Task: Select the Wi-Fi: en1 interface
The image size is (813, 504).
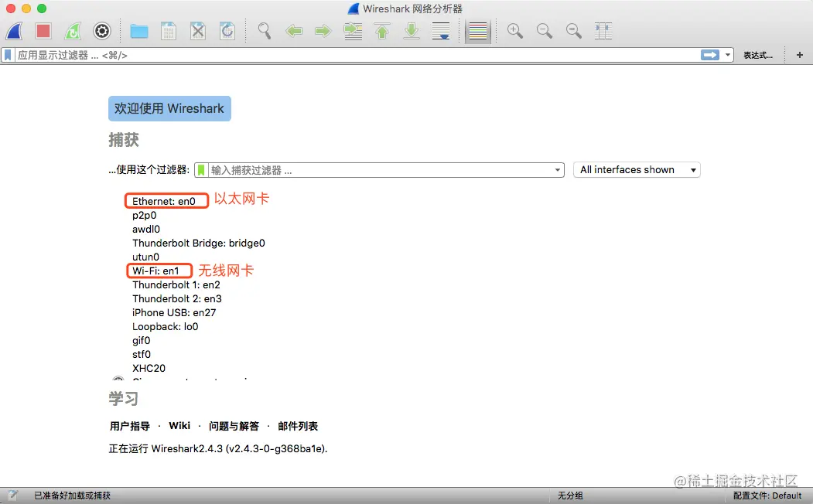Action: (x=155, y=271)
